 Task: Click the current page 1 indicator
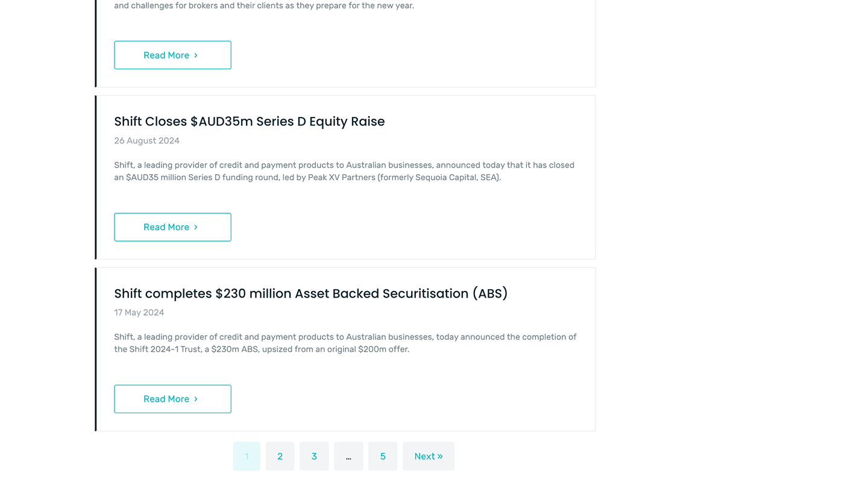point(247,456)
